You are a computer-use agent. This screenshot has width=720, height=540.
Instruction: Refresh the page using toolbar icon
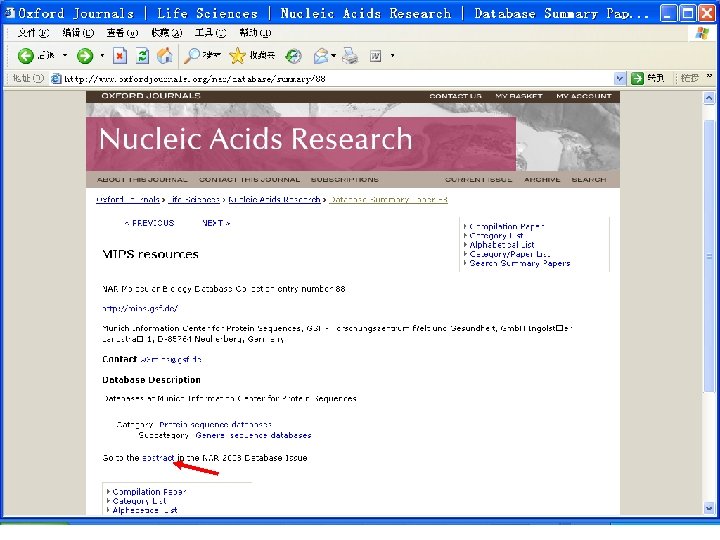pyautogui.click(x=142, y=56)
